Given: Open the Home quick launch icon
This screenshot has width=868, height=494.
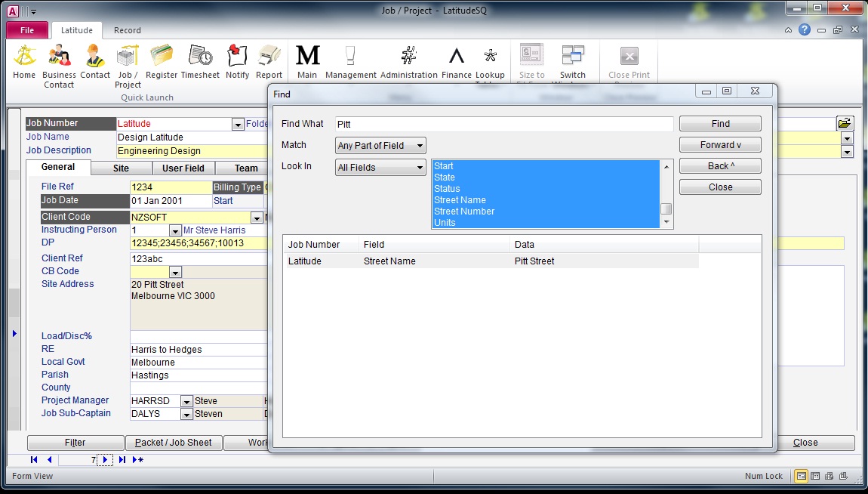Looking at the screenshot, I should point(24,57).
